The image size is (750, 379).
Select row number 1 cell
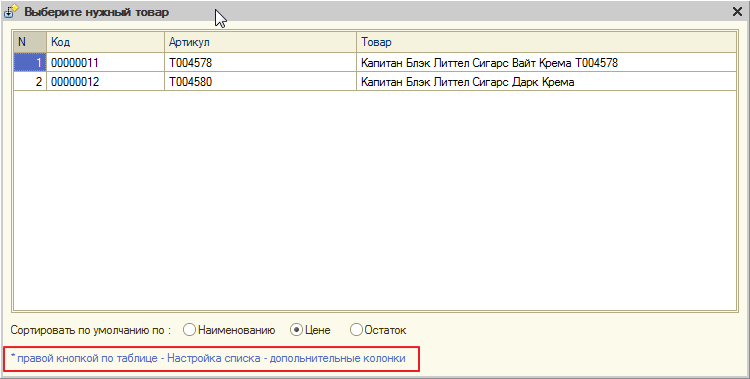pos(30,62)
